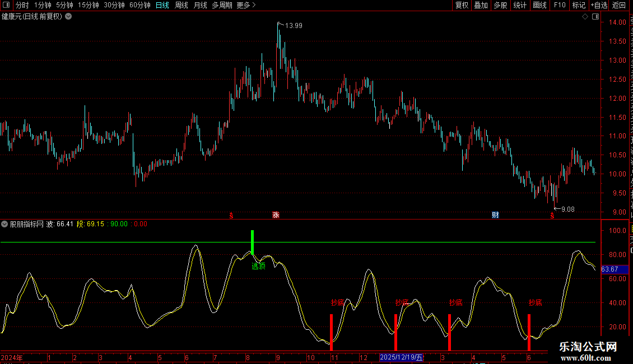Click the green 90.00 indicator value

(x=119, y=224)
